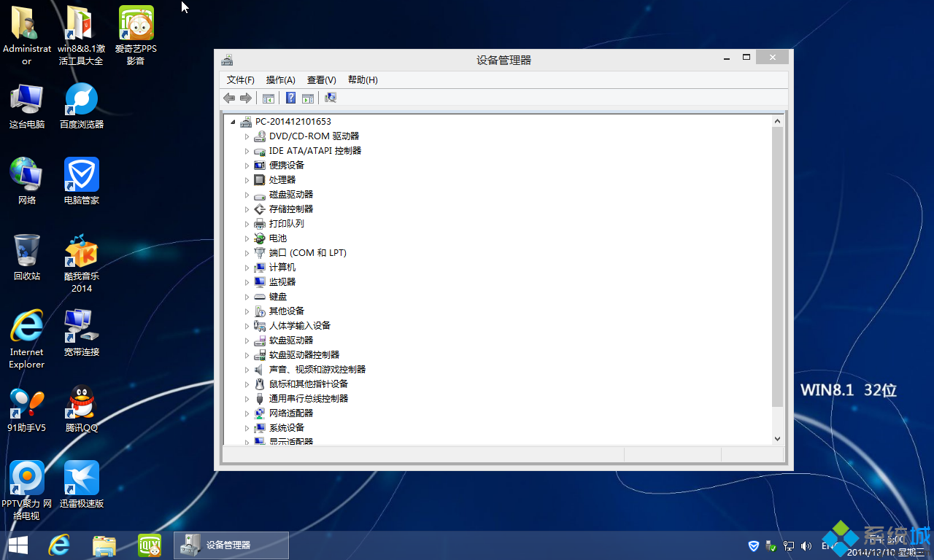Image resolution: width=934 pixels, height=560 pixels.
Task: Expand the DVD/CD-ROM 驱动器 category
Action: [x=247, y=136]
